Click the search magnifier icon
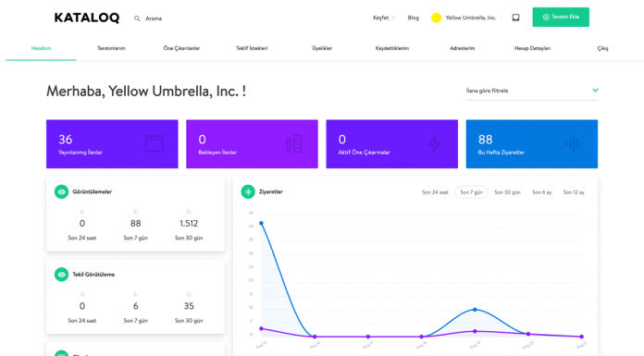This screenshot has width=644, height=356. 137,18
